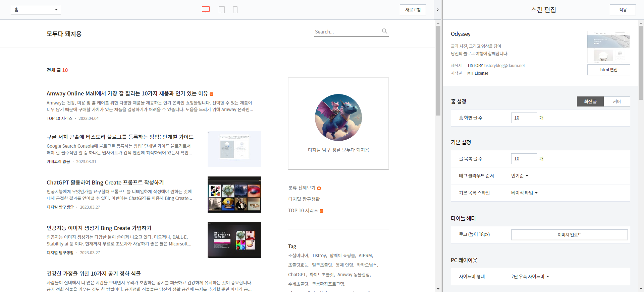This screenshot has height=292, width=644.
Task: Click the 봉제 인형 tag
Action: pos(344,265)
